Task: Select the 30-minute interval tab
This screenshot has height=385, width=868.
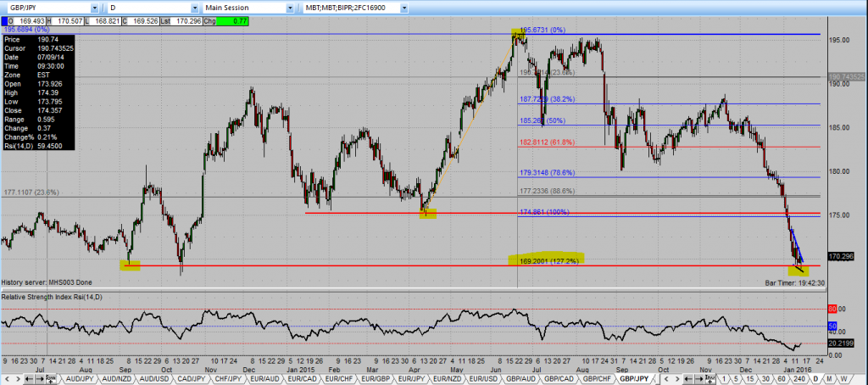Action: 765,378
